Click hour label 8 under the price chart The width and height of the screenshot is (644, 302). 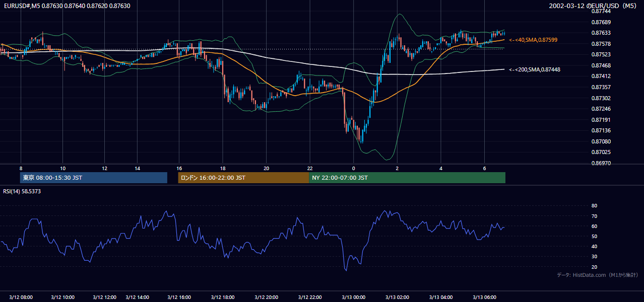[x=21, y=168]
